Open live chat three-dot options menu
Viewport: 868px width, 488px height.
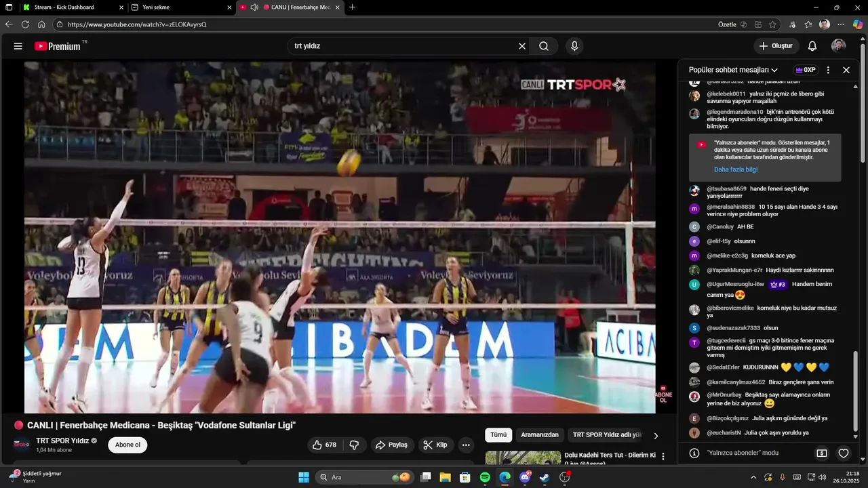(x=828, y=70)
